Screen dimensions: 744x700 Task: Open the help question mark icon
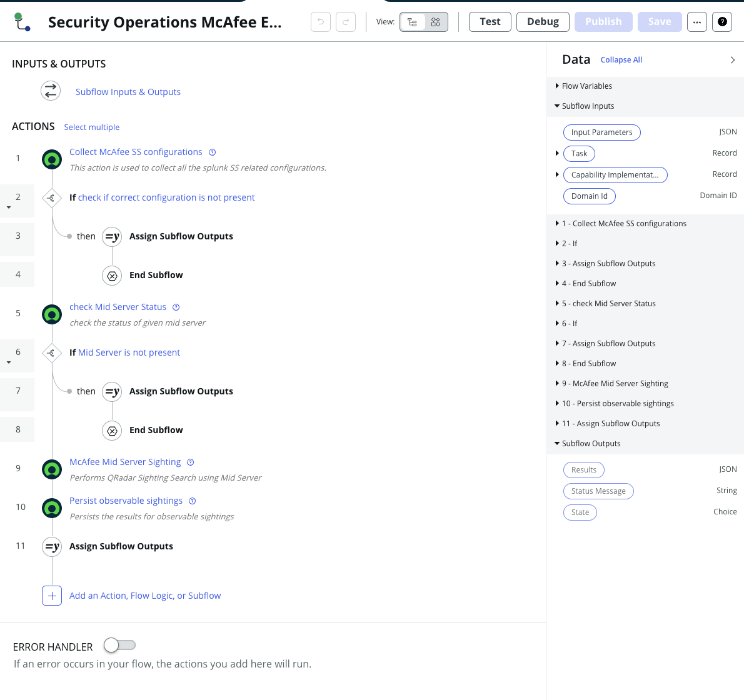(722, 22)
